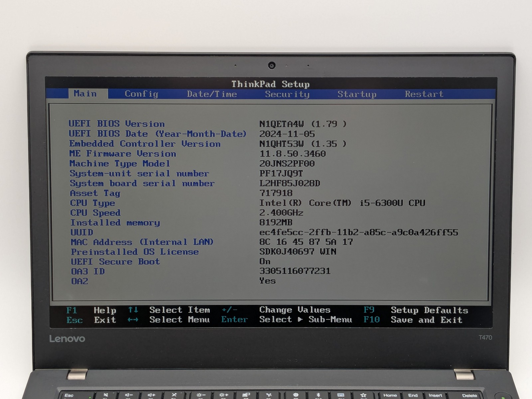
Task: Click memory value 8192MB
Action: (x=276, y=222)
